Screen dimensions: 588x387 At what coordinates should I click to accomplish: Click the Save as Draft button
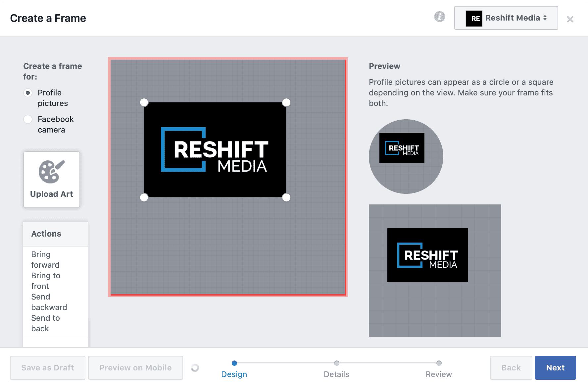(x=47, y=367)
